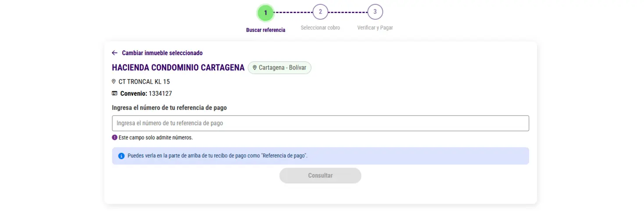The height and width of the screenshot is (217, 644).
Task: Select step 2 Seleccionar cobro circle
Action: tap(320, 12)
